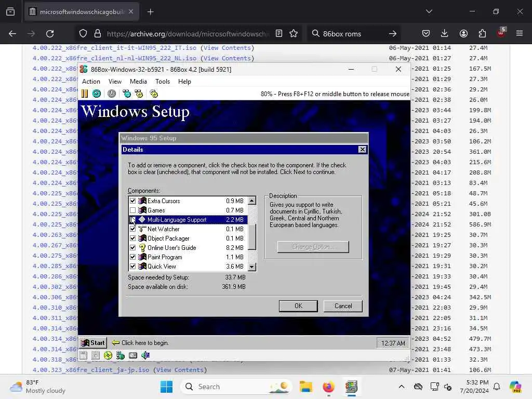Click View Contents for 222_IT.iso
Screen dimensions: 532x399
point(227,48)
